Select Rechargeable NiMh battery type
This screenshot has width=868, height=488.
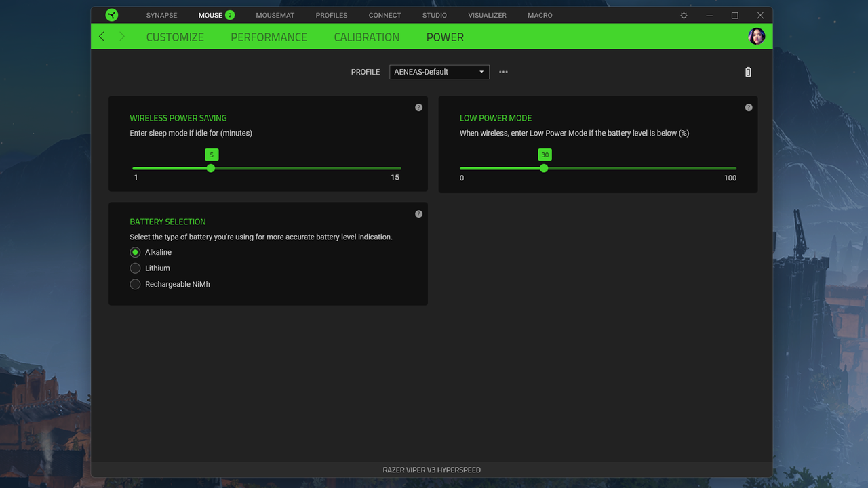click(135, 285)
